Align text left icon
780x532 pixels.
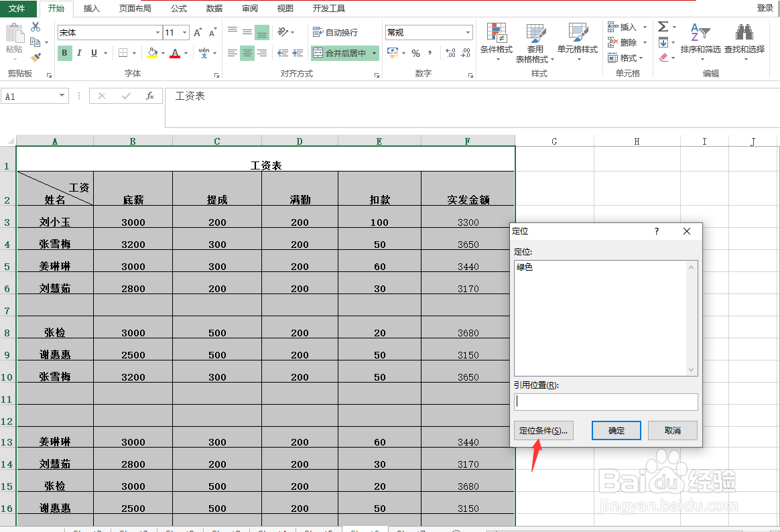(x=233, y=53)
